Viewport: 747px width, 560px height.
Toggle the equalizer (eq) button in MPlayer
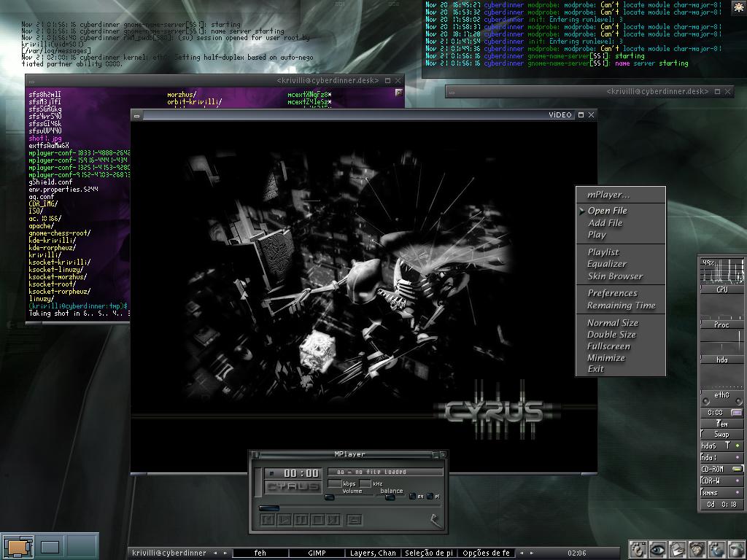click(413, 497)
